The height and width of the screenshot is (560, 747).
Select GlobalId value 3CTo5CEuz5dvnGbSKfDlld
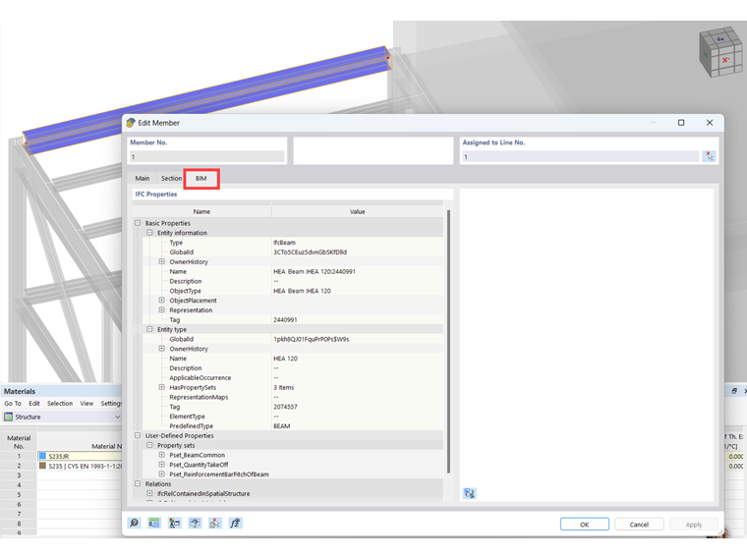311,252
